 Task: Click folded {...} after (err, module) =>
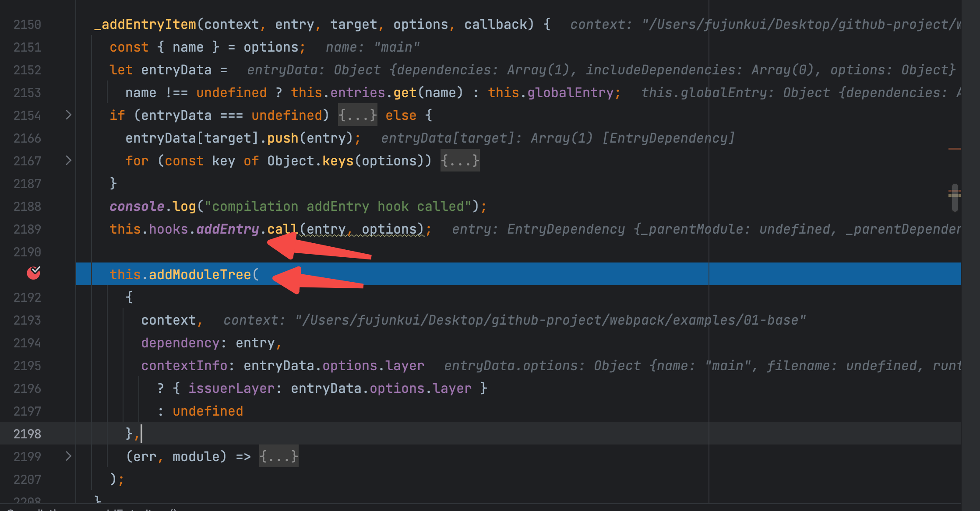278,457
